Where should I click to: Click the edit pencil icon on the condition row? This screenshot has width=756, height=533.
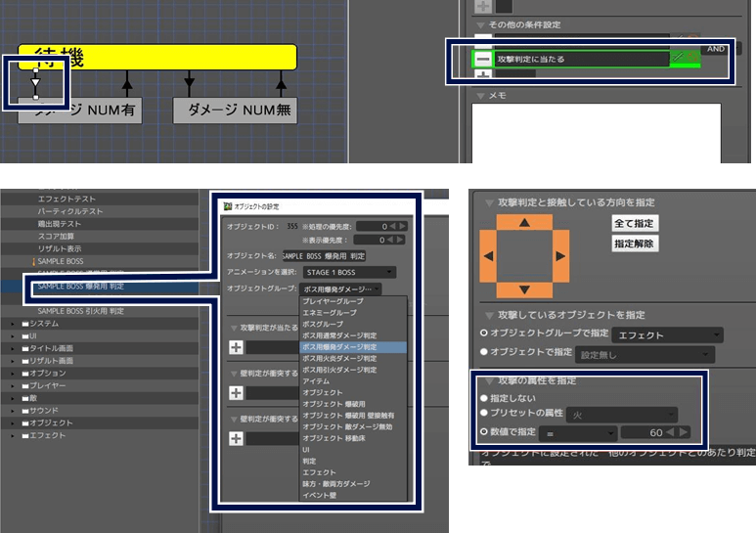pos(676,59)
